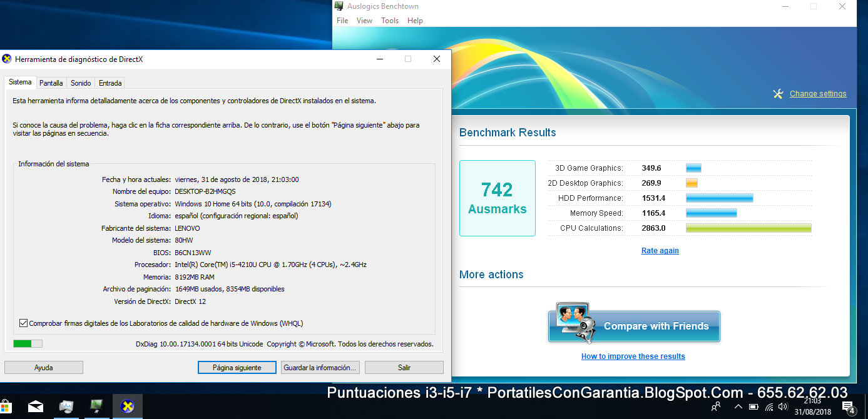
Task: Click the Rate again link
Action: pyautogui.click(x=660, y=251)
